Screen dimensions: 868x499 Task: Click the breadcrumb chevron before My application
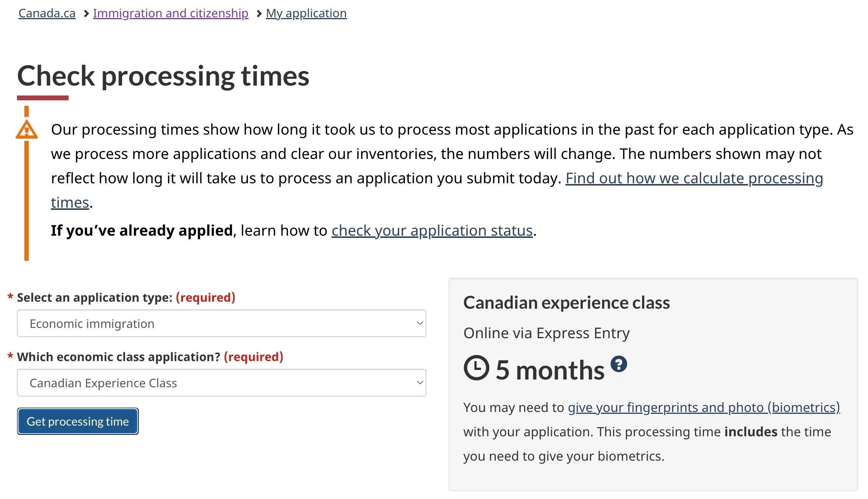[259, 14]
